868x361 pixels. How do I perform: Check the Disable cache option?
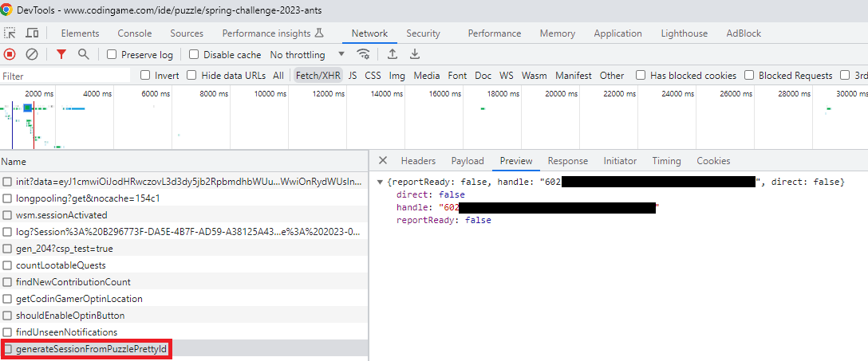pyautogui.click(x=194, y=55)
